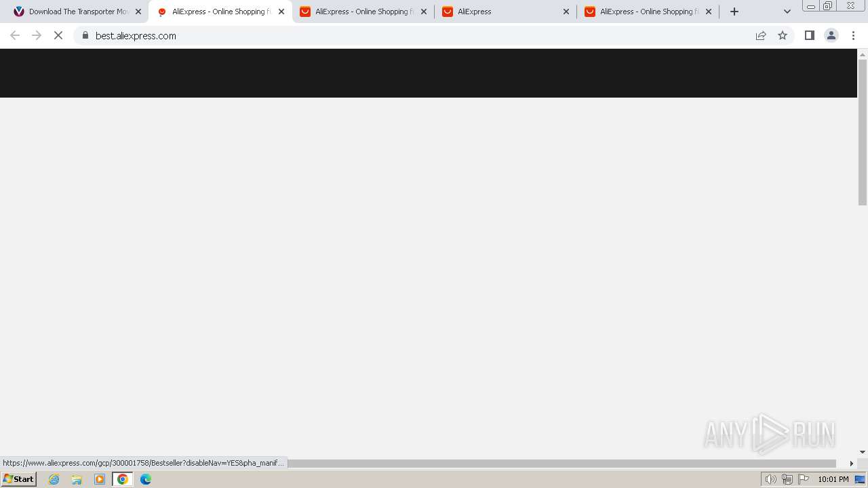Switch to the tab titled AliExpress

(505, 12)
